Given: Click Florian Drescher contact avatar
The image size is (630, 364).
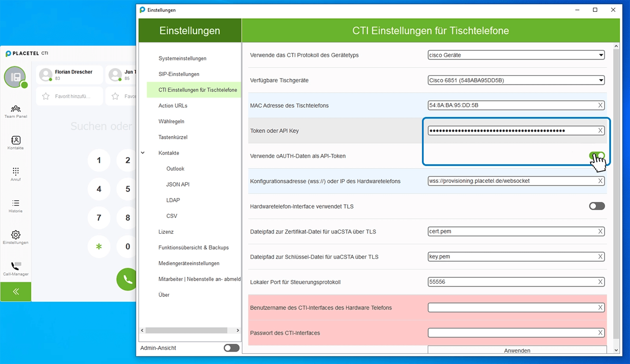Looking at the screenshot, I should click(45, 75).
